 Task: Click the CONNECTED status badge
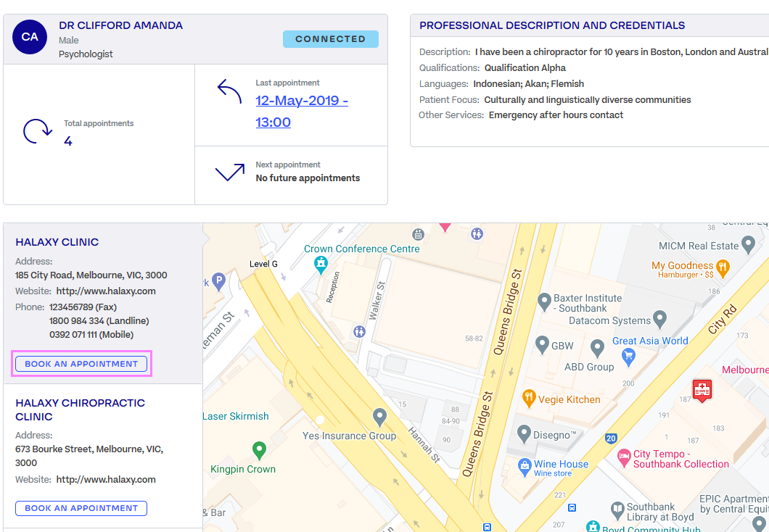331,38
